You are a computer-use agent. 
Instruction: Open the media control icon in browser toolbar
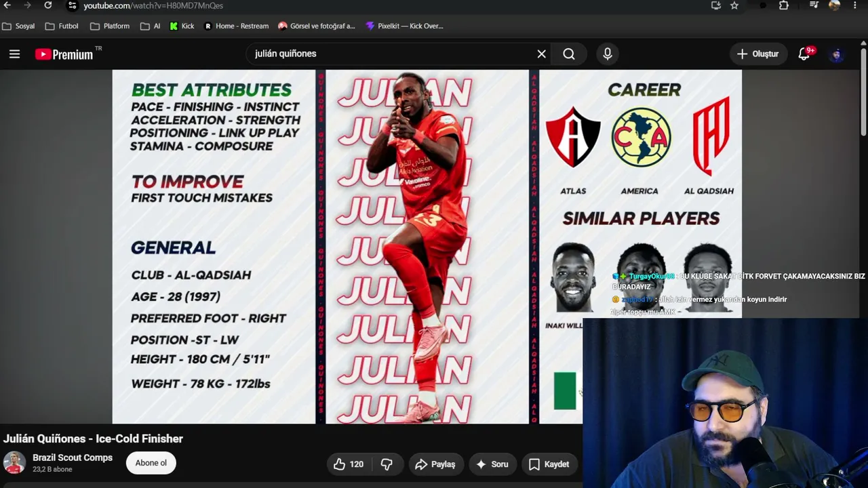[x=814, y=5]
